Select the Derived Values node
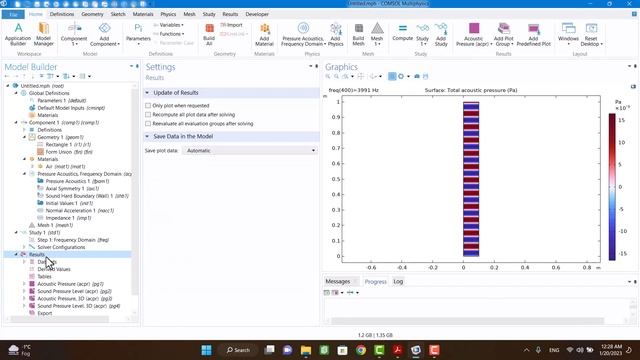Screen dimensions: 640x360 pos(54,269)
